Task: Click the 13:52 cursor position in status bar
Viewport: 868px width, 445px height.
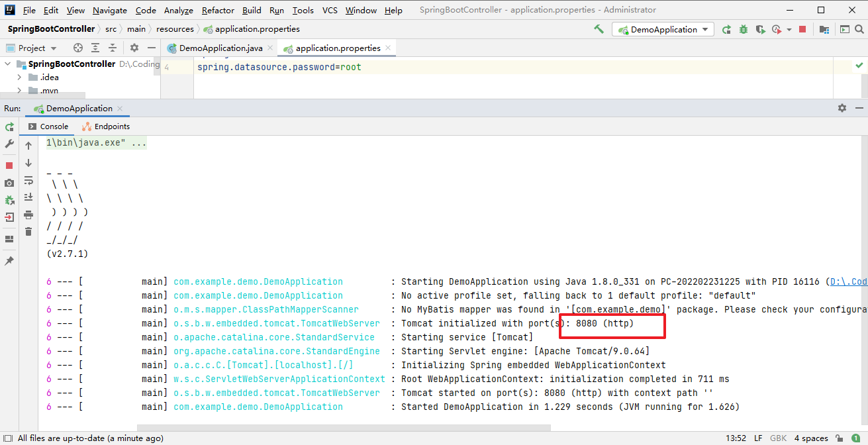Action: (735, 438)
